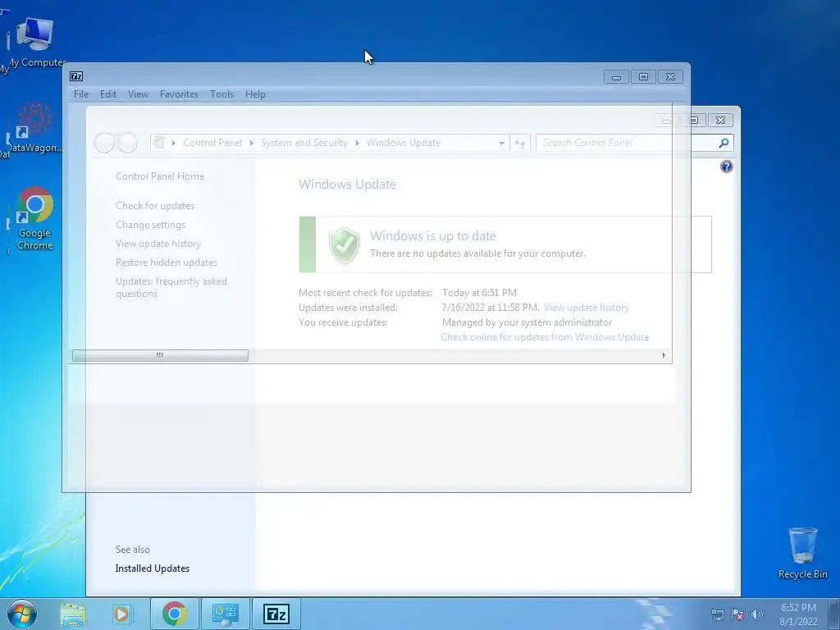
Task: Switch to 7-Zip taskbar button
Action: click(x=276, y=614)
